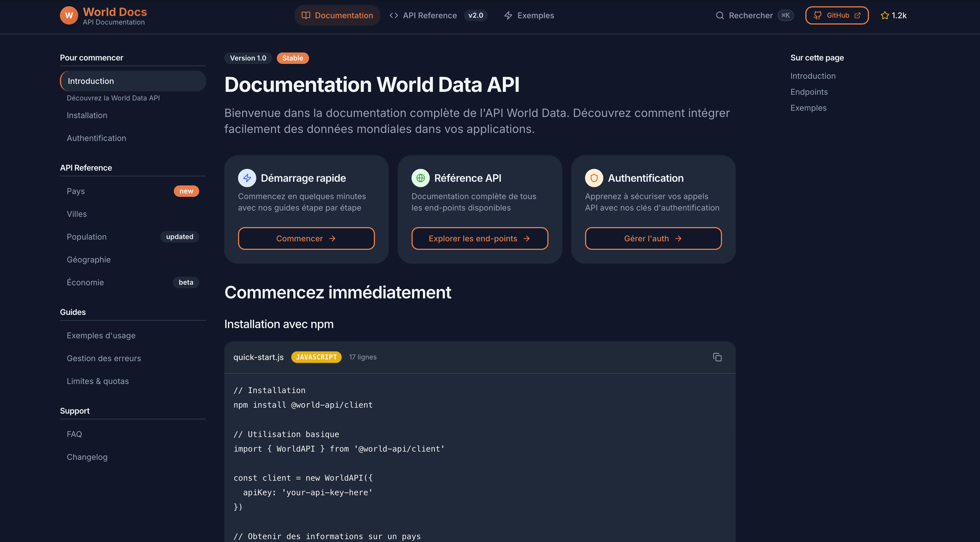Viewport: 980px width, 542px height.
Task: Click the star icon beside 1.2k
Action: tap(884, 16)
